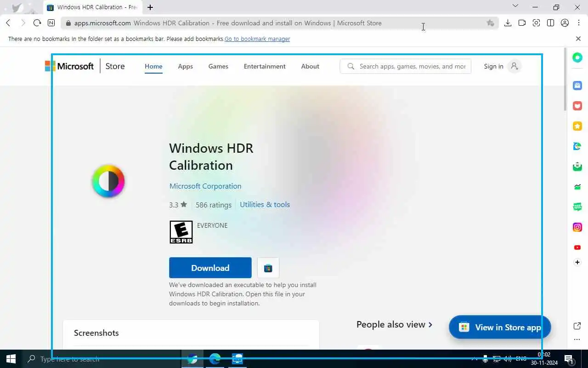Reload the current page
The image size is (588, 368).
click(x=37, y=23)
